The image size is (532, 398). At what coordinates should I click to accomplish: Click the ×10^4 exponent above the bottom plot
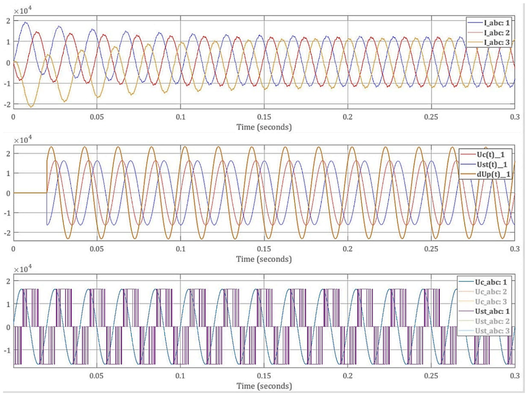(x=23, y=269)
